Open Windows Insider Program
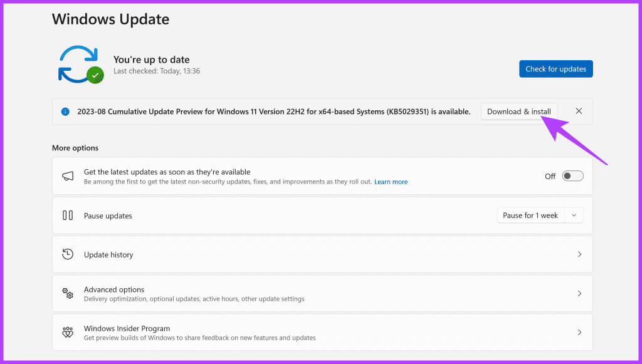Image resolution: width=642 pixels, height=364 pixels. (x=322, y=332)
